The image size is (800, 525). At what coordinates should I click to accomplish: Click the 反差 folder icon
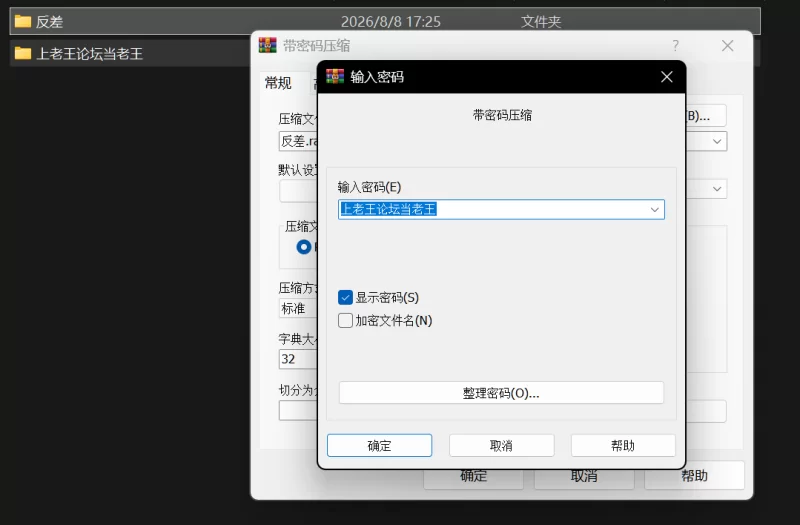pos(22,21)
